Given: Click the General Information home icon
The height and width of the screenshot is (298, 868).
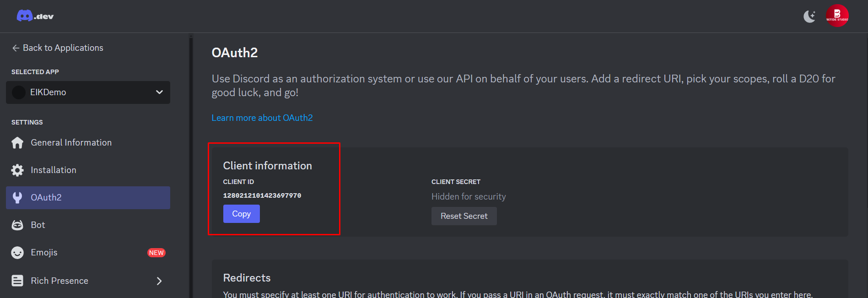Looking at the screenshot, I should 17,143.
